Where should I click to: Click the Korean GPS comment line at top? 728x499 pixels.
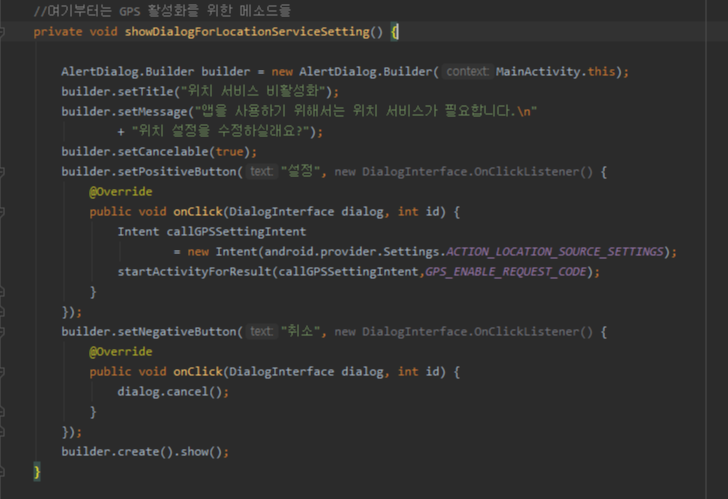pyautogui.click(x=162, y=11)
